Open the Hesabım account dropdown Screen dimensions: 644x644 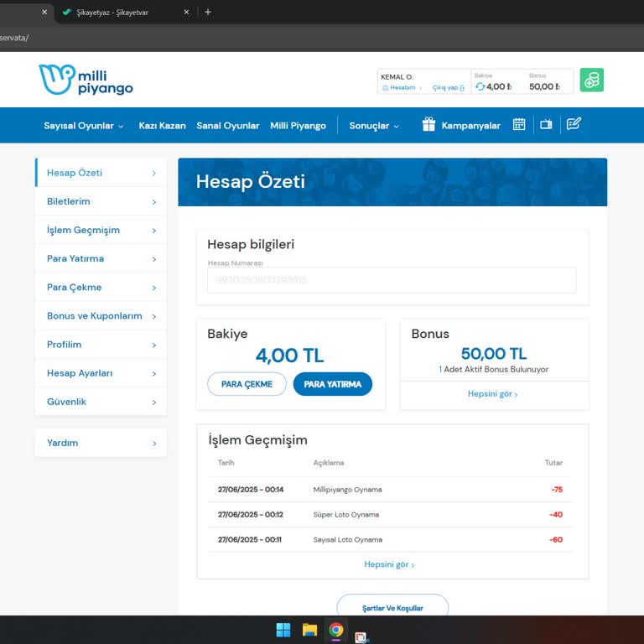point(402,87)
